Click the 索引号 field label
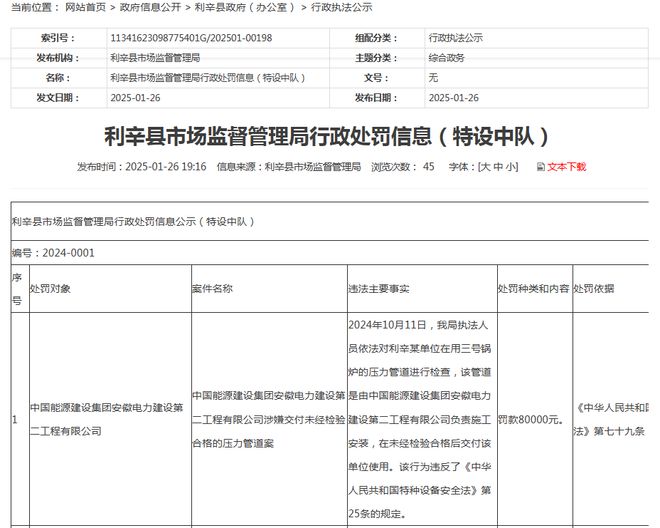Screen dimensions: 660x528 click(x=58, y=38)
